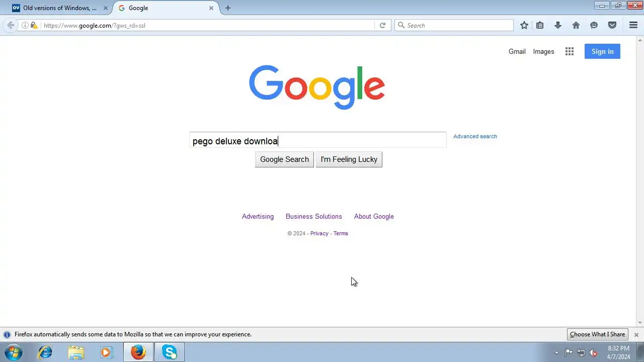Click the info icon in notification bar
Image resolution: width=644 pixels, height=362 pixels.
7,334
